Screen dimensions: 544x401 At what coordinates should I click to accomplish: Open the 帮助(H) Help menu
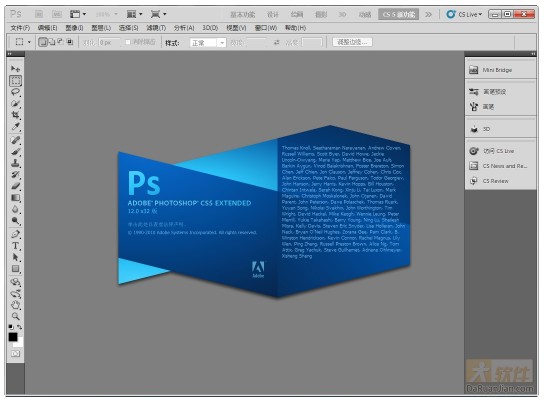tap(296, 28)
